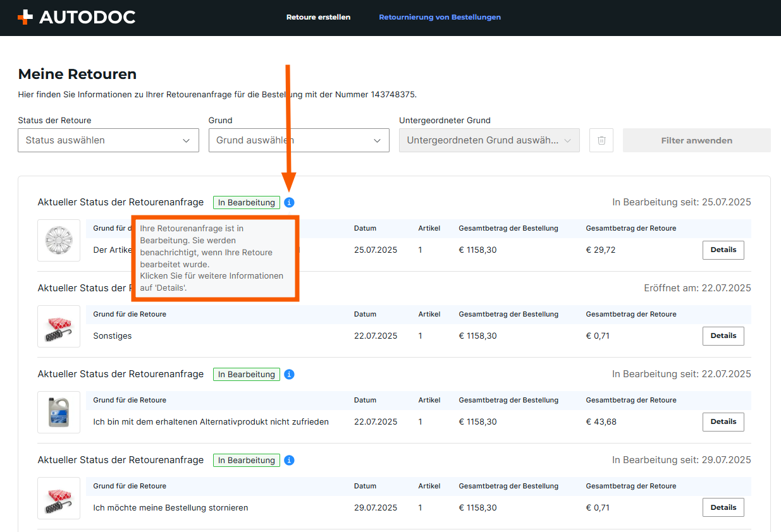
Task: Click info icon on the 29.07.2025 return
Action: tap(289, 460)
